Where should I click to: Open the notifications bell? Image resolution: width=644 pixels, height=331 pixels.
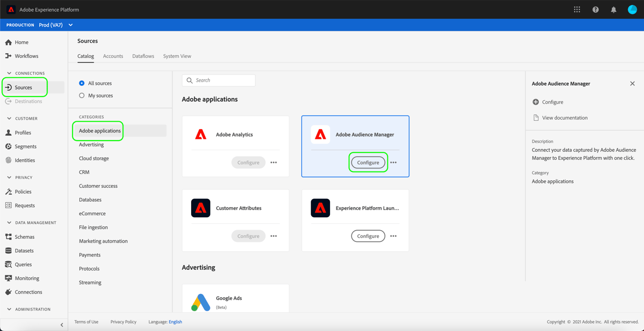pos(613,9)
